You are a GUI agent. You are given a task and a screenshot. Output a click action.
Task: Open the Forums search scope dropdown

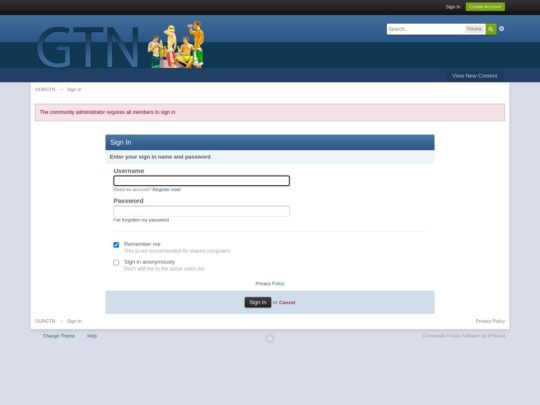coord(474,29)
